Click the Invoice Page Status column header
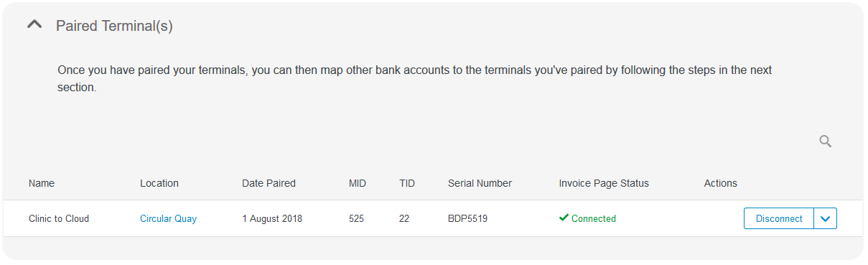Image resolution: width=868 pixels, height=265 pixels. click(604, 183)
